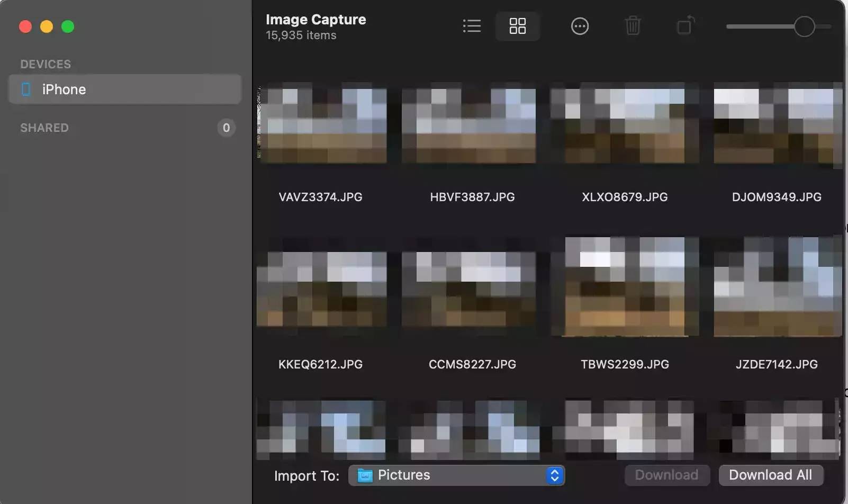Open the more options ellipsis menu

click(580, 26)
